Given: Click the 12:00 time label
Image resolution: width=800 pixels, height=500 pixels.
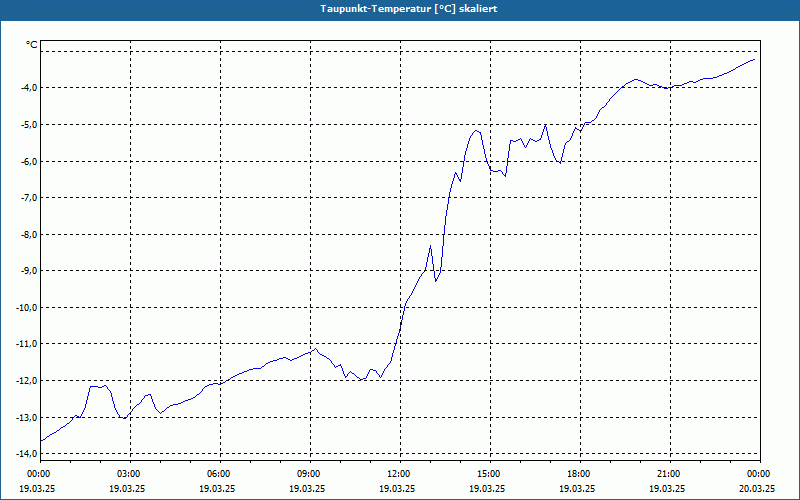Looking at the screenshot, I should pyautogui.click(x=400, y=474).
